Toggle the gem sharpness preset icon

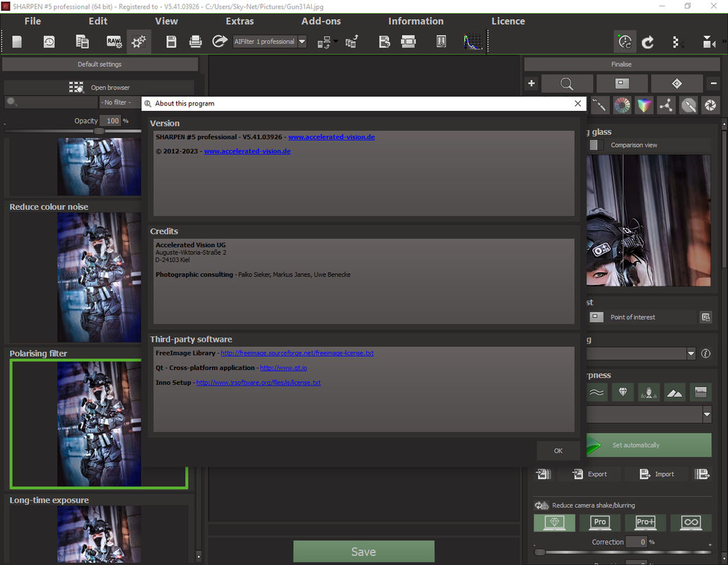coord(623,393)
